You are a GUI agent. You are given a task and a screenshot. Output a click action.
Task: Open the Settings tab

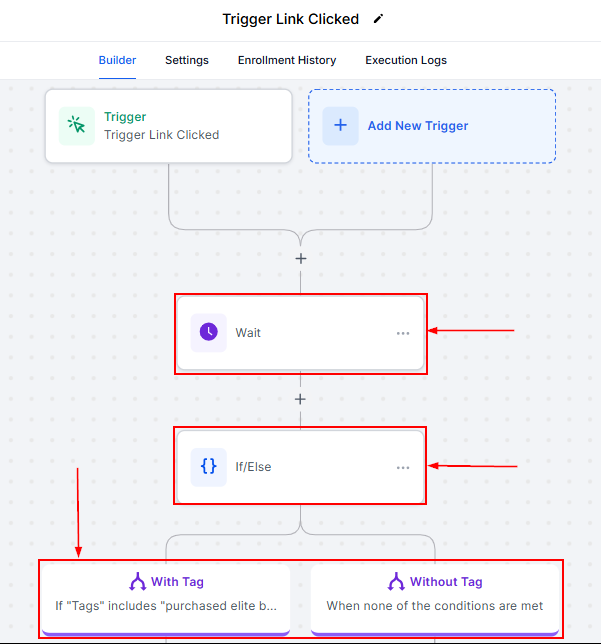(187, 60)
